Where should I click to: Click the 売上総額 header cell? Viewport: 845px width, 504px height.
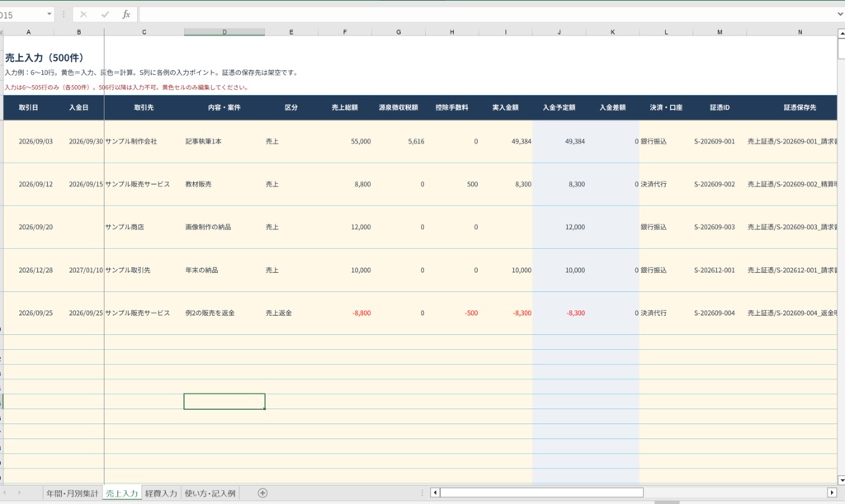(345, 108)
